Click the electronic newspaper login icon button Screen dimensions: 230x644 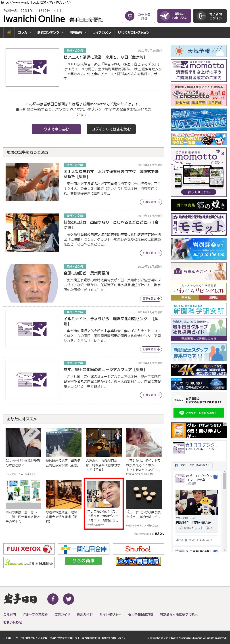[x=209, y=16]
